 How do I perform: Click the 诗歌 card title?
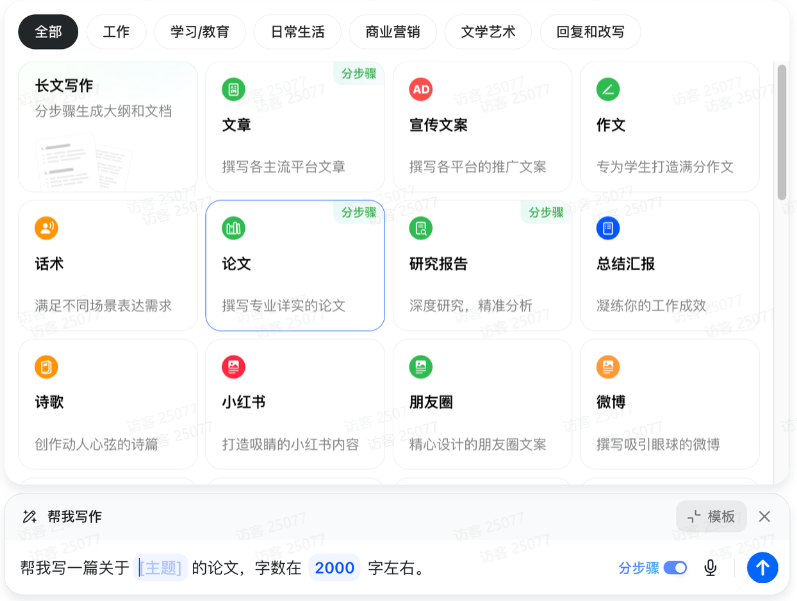tap(49, 402)
